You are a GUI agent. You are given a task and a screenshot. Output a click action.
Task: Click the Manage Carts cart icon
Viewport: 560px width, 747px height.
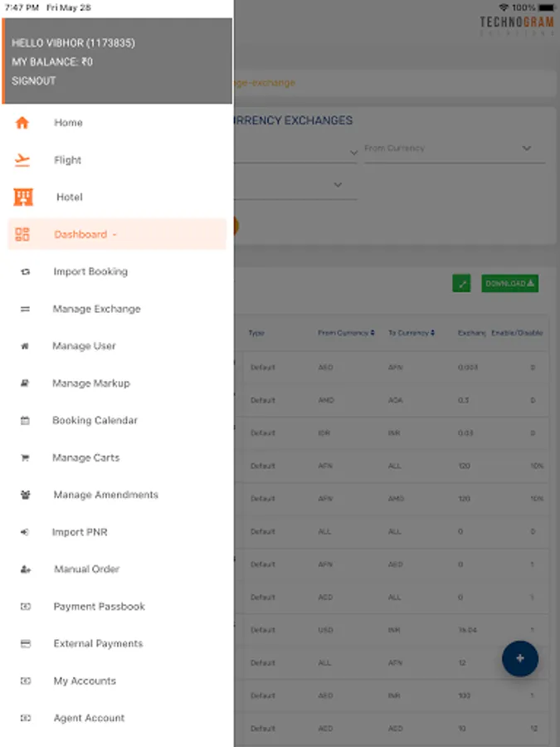tap(25, 458)
